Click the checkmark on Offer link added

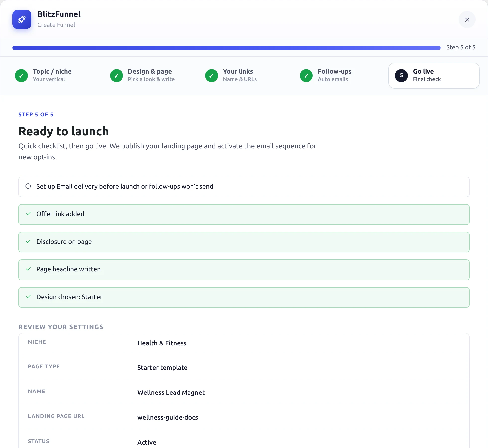pos(28,214)
